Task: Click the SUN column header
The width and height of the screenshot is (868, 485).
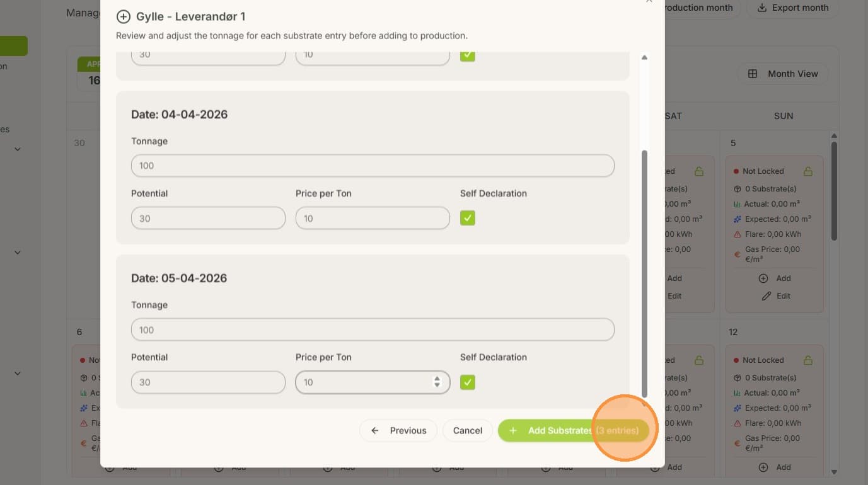Action: pos(784,116)
